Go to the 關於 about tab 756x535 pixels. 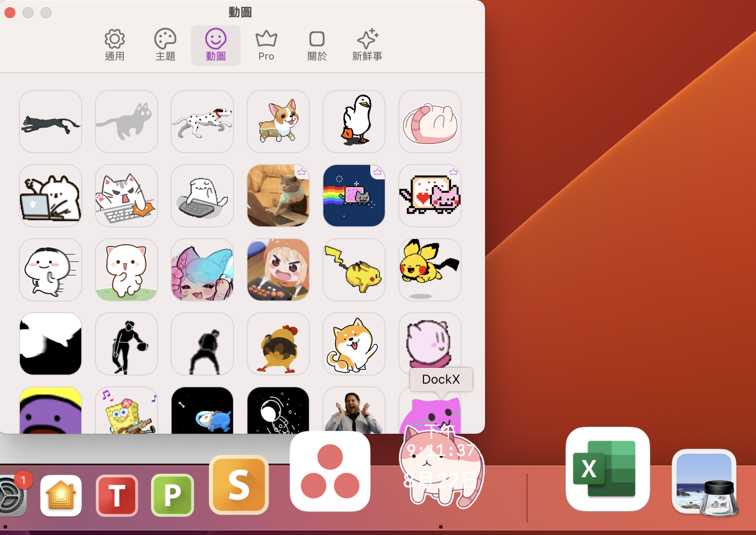click(317, 45)
